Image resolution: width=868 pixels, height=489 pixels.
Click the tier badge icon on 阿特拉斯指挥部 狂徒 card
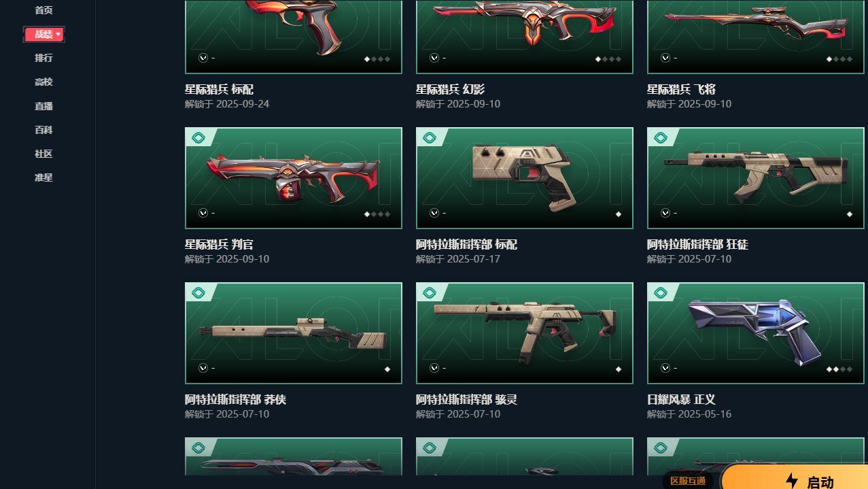660,138
